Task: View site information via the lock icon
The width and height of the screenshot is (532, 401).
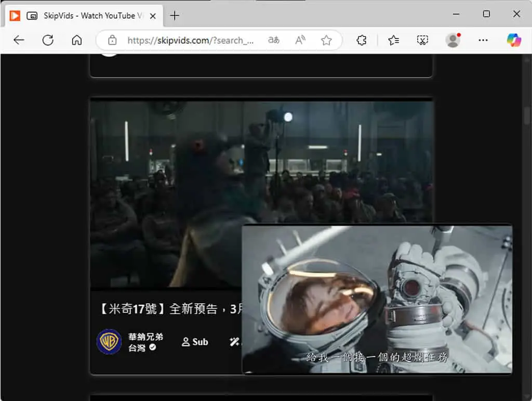Action: (x=112, y=40)
